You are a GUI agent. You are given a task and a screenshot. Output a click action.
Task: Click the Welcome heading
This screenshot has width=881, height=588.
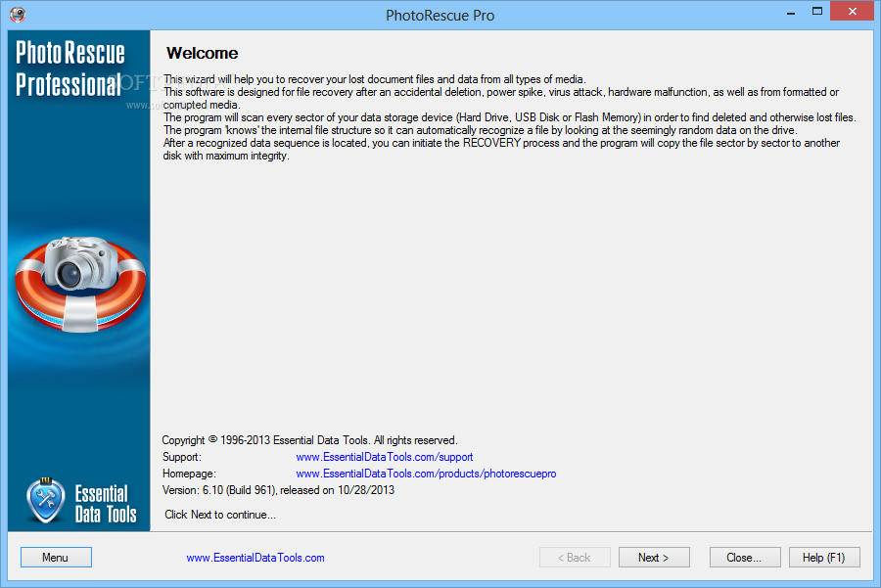click(x=203, y=54)
